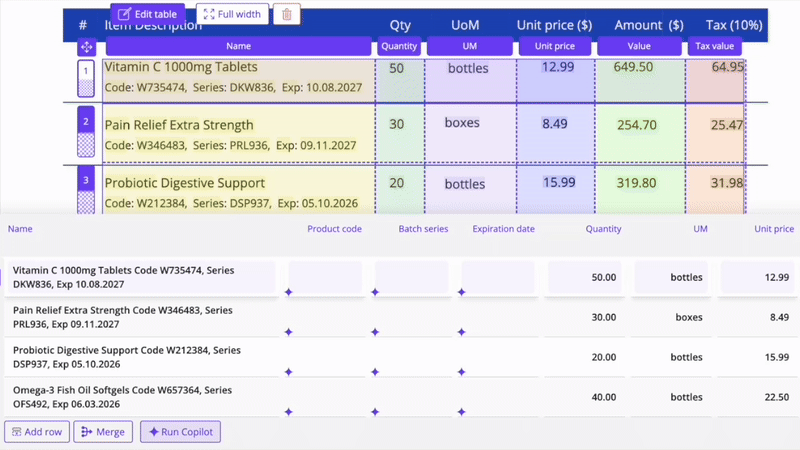Click the Quantity column mapping label
Image resolution: width=800 pixels, height=450 pixels.
(399, 46)
